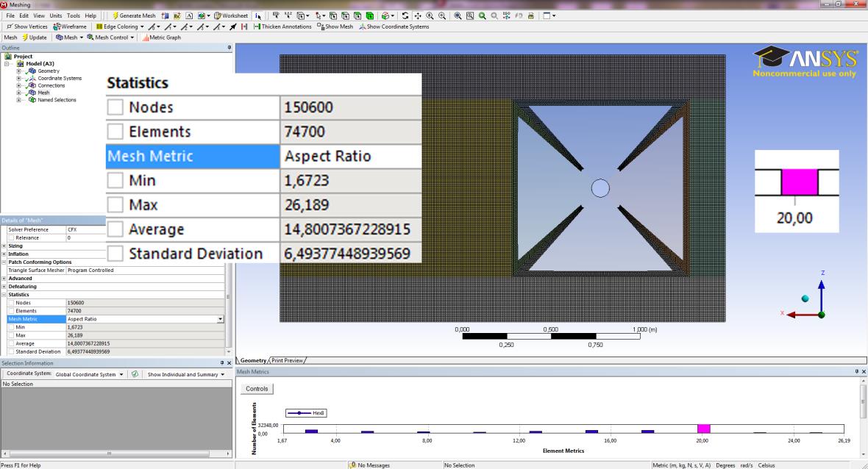
Task: Click the Thicken Annotations icon
Action: (257, 26)
